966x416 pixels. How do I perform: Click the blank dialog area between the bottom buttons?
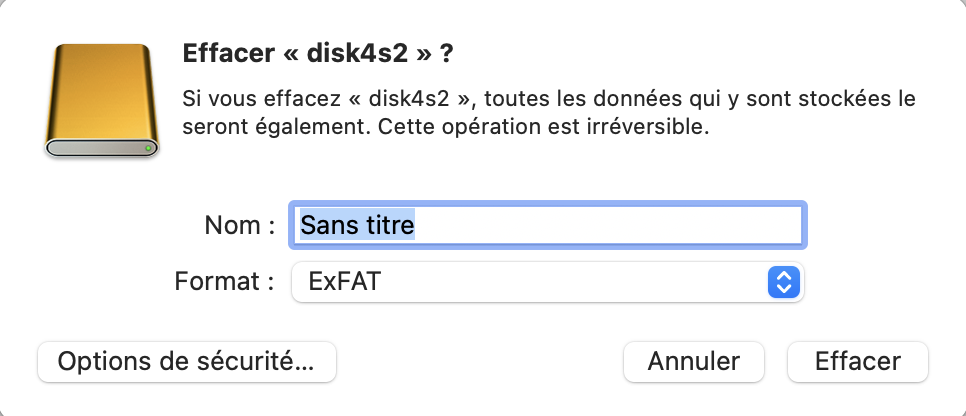coord(480,361)
